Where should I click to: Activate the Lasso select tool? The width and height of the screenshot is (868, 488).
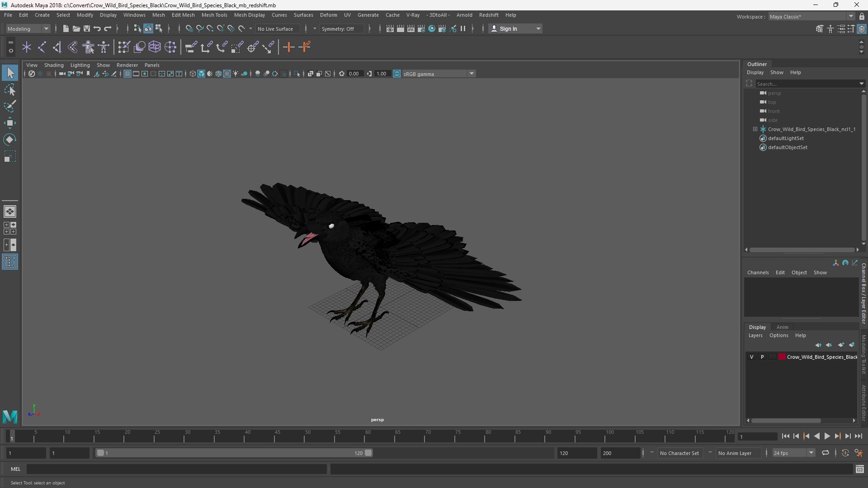10,90
